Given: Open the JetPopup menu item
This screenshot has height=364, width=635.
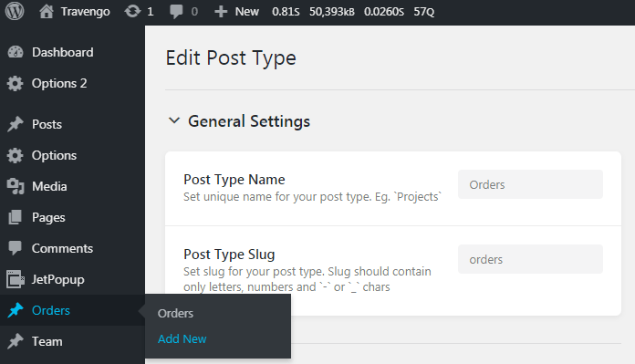Looking at the screenshot, I should (x=57, y=280).
